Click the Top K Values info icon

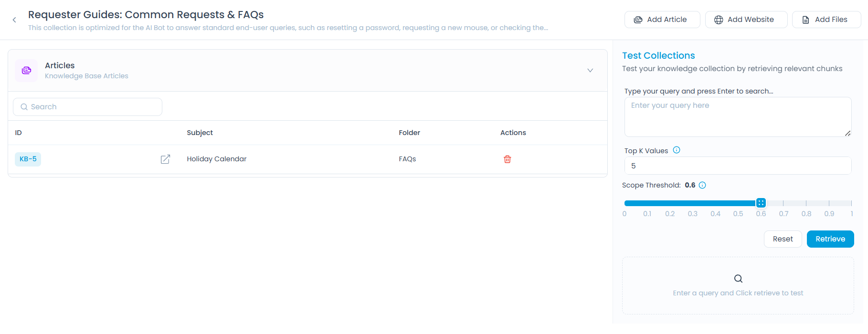pyautogui.click(x=676, y=150)
